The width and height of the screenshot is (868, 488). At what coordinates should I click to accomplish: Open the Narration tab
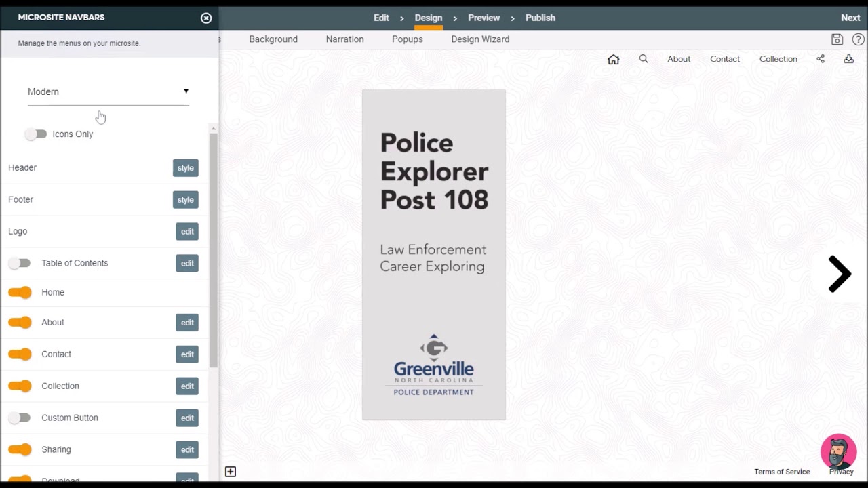344,39
